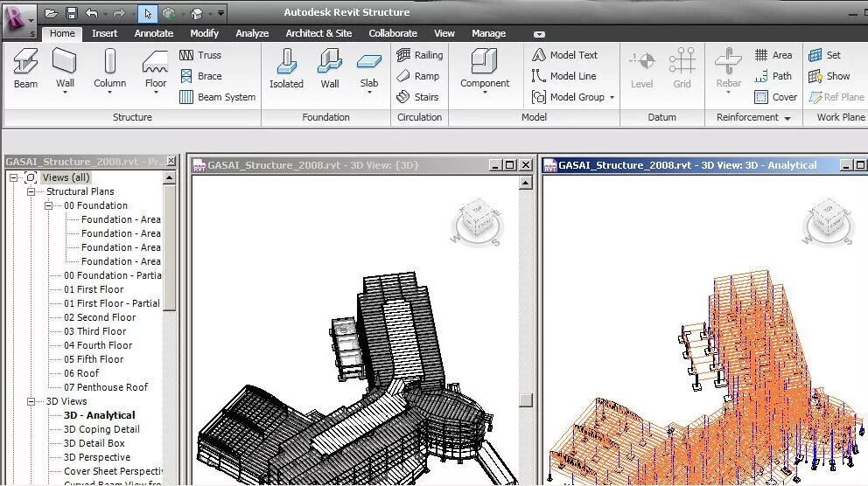
Task: Switch to the Analyze tab
Action: tap(252, 33)
